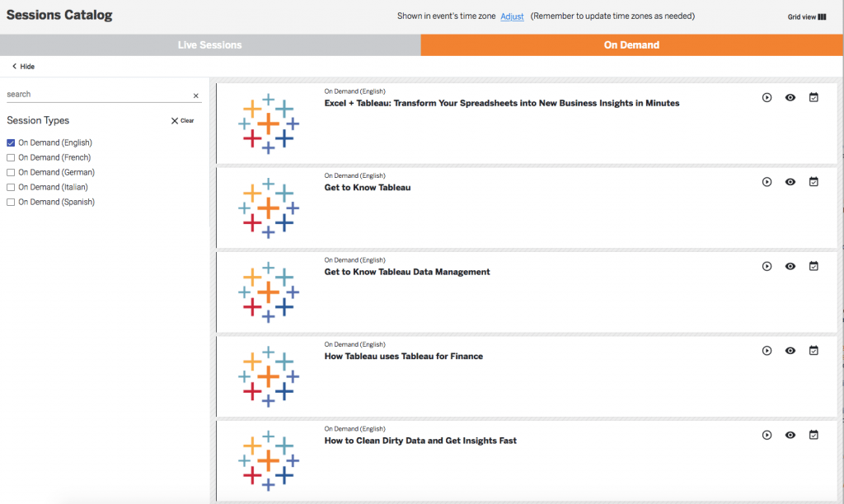
Task: Check the On Demand (Spanish) filter
Action: coord(11,202)
